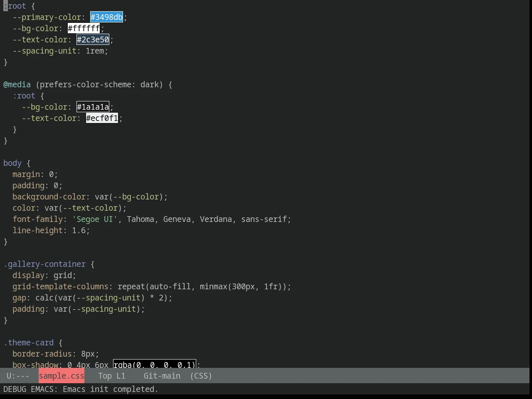
Task: Click the rgba(0, 0, 0, 0.1) shadow color
Action: coord(155,365)
